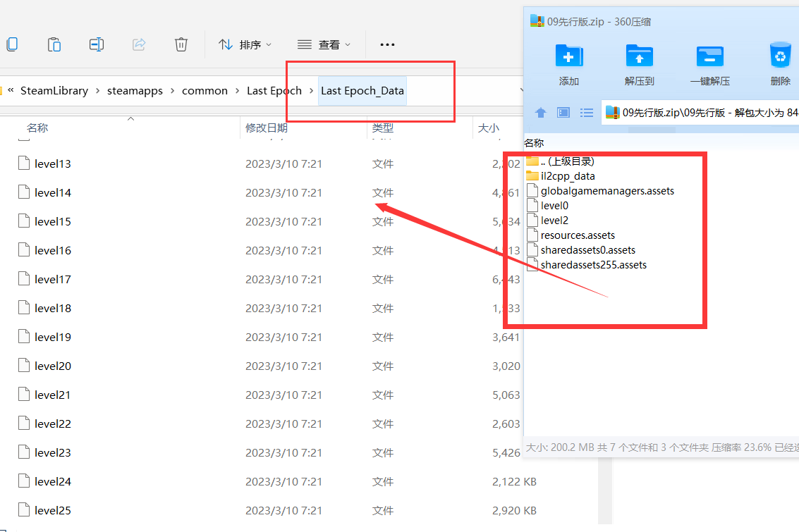This screenshot has width=799, height=532.
Task: Click common in the breadcrumb path
Action: [205, 91]
